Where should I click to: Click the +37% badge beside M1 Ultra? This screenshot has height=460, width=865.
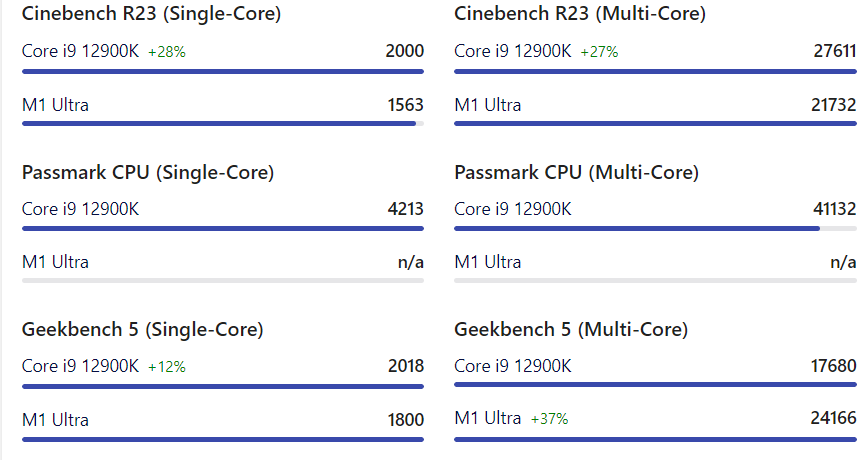click(549, 419)
